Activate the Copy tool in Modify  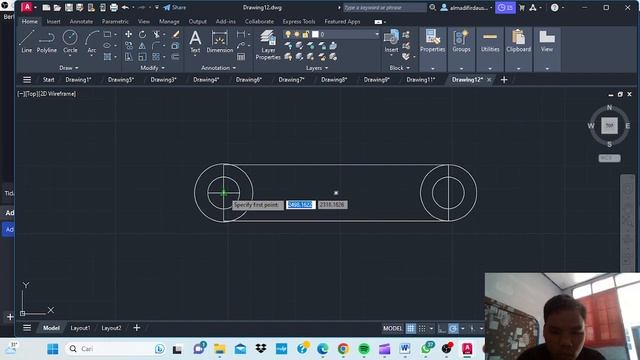click(x=129, y=46)
